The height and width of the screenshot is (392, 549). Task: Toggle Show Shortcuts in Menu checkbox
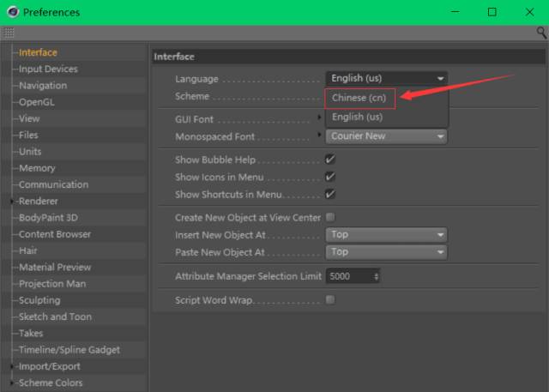click(330, 194)
